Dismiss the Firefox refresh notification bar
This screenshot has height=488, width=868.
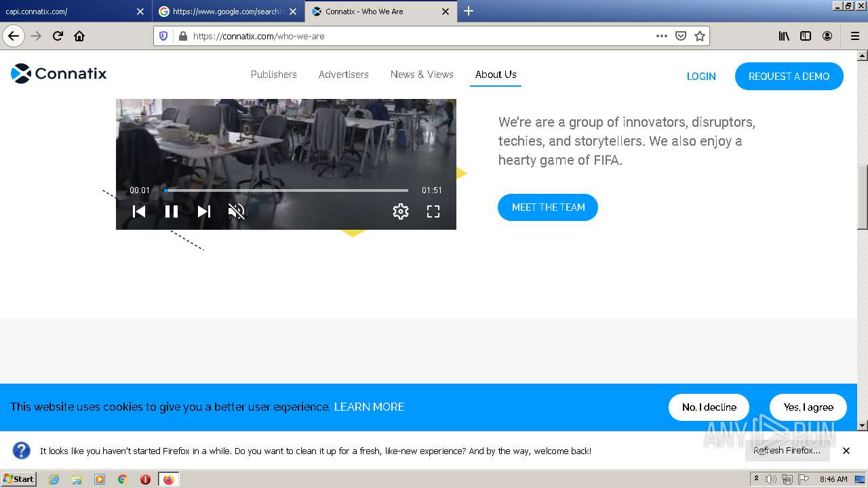tap(846, 451)
